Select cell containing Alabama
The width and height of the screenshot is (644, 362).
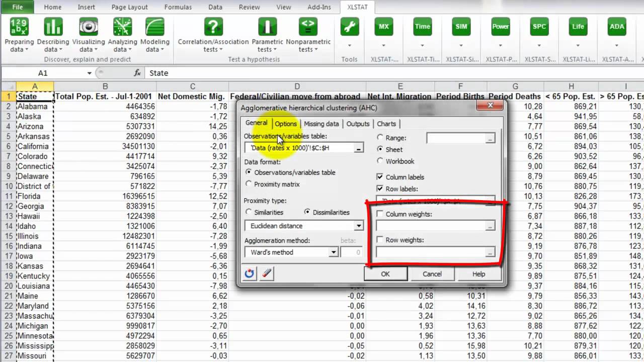pos(35,107)
